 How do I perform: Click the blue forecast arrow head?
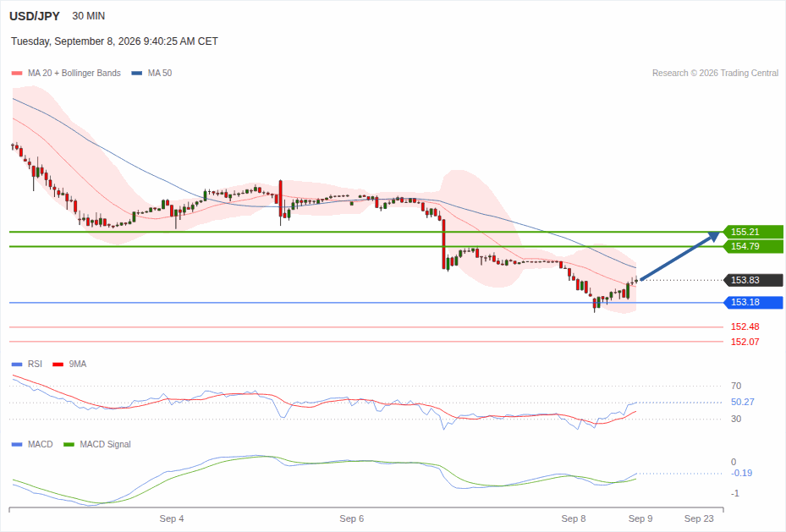(714, 236)
